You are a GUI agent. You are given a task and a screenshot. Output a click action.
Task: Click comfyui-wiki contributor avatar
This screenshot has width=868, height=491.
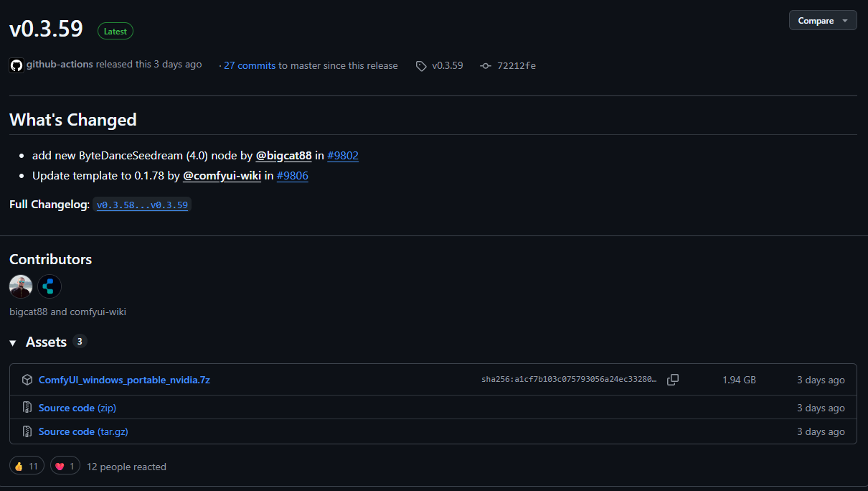click(49, 286)
